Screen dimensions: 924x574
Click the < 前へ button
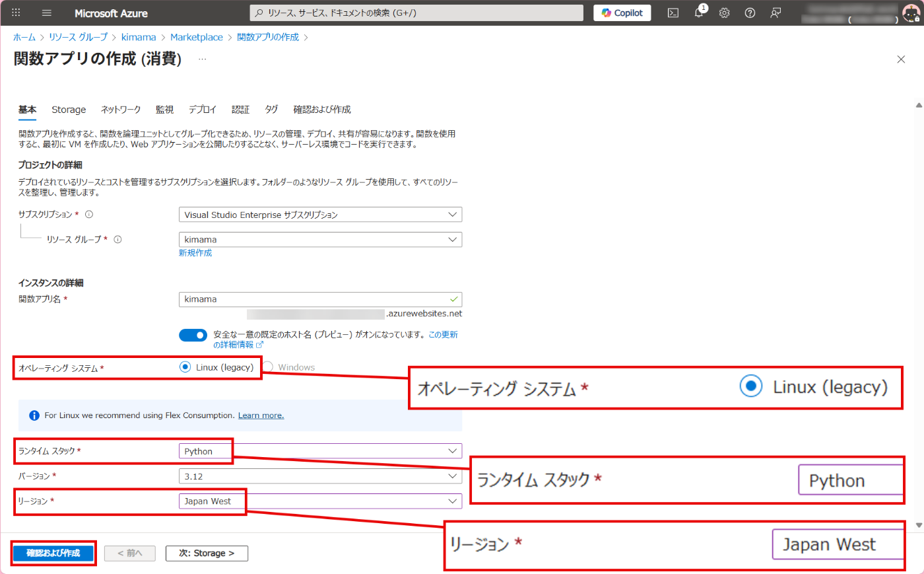click(130, 553)
